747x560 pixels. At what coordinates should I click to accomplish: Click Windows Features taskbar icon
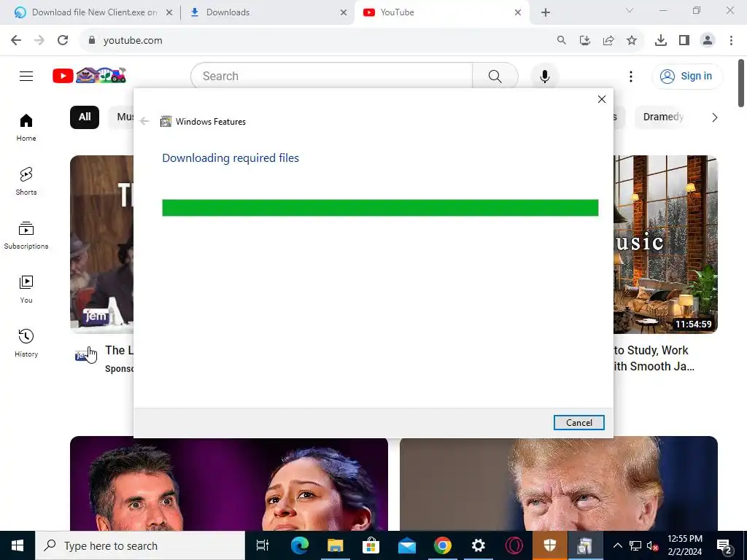point(585,545)
